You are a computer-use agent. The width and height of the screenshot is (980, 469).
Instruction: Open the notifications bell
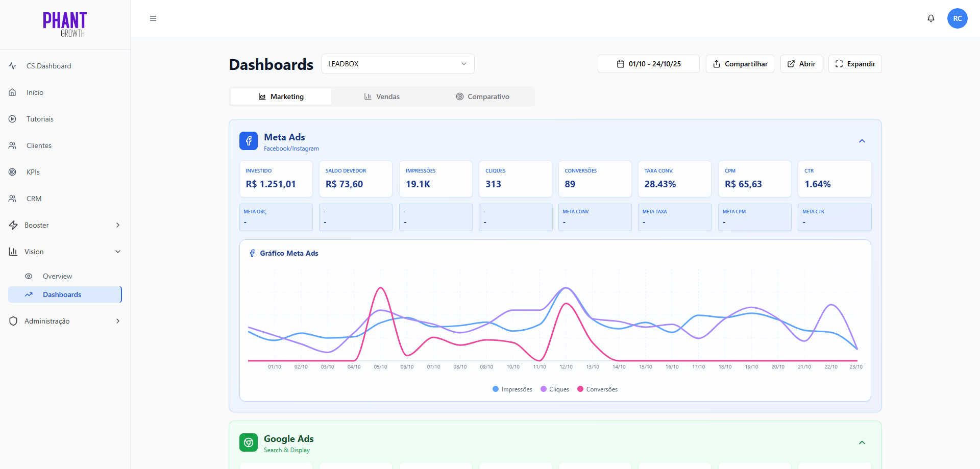[931, 18]
